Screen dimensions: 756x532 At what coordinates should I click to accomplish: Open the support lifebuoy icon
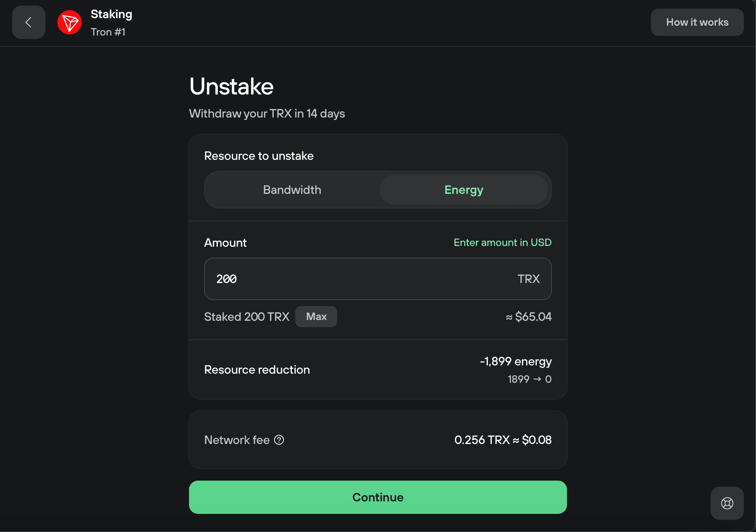point(727,503)
